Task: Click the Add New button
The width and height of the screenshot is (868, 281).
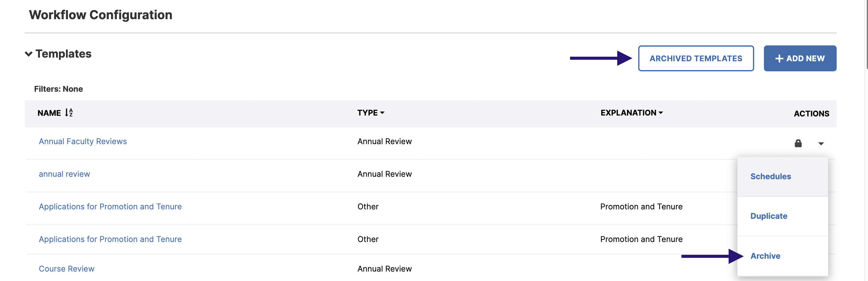Action: 800,58
